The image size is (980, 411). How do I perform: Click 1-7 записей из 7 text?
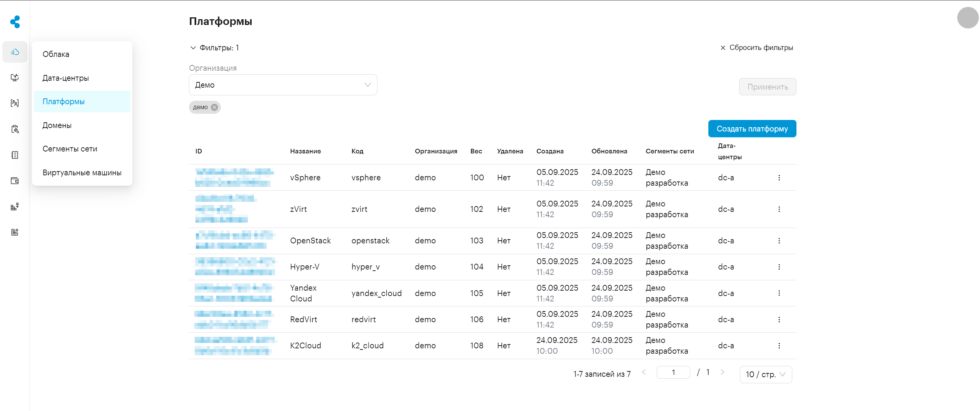tap(602, 374)
